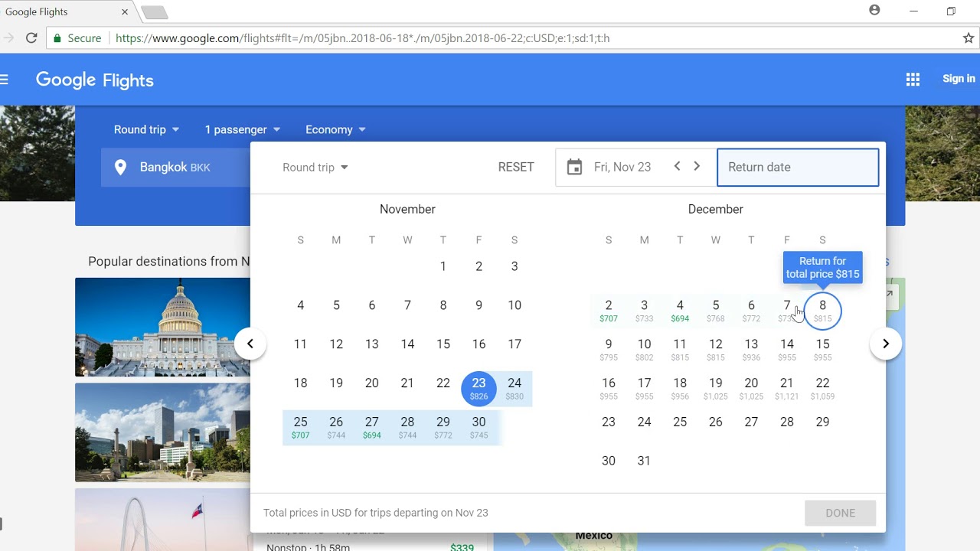Select December 8 return for $815
This screenshot has width=980, height=551.
tap(822, 310)
